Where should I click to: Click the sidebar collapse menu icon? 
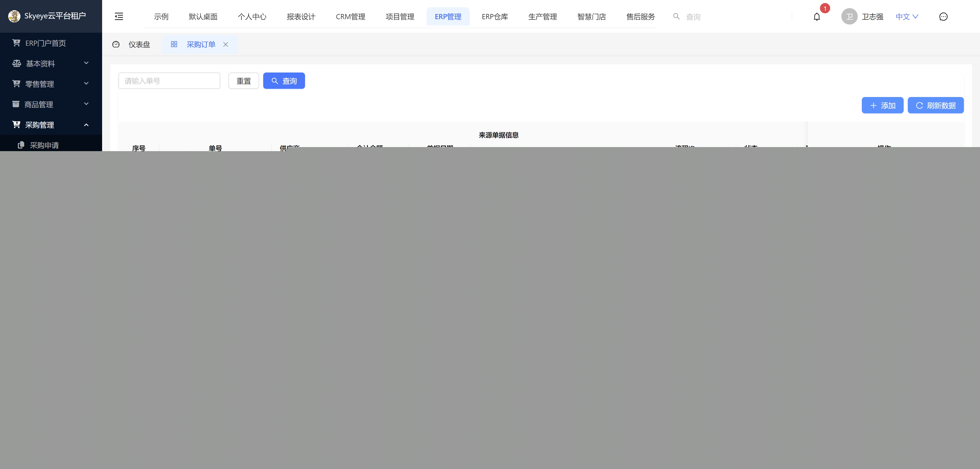(119, 16)
